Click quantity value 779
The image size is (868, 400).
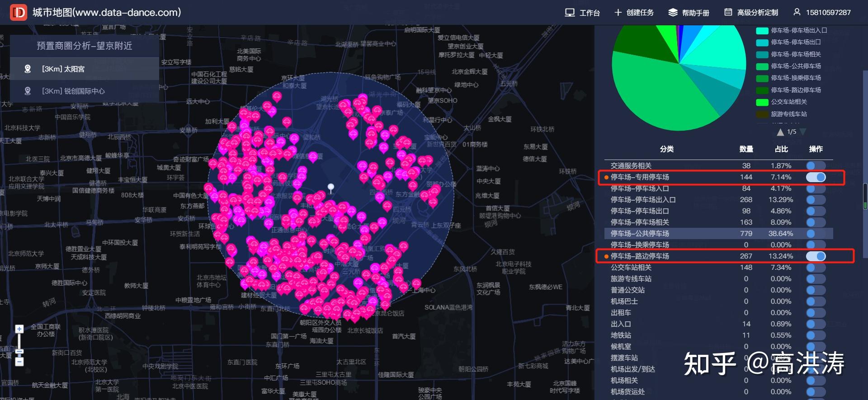click(746, 234)
